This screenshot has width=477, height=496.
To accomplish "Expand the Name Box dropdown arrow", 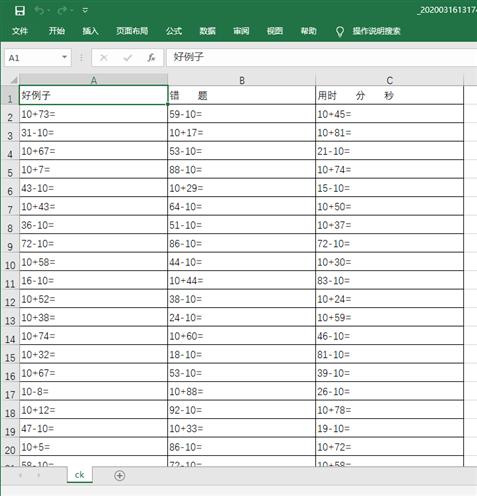I will click(64, 57).
